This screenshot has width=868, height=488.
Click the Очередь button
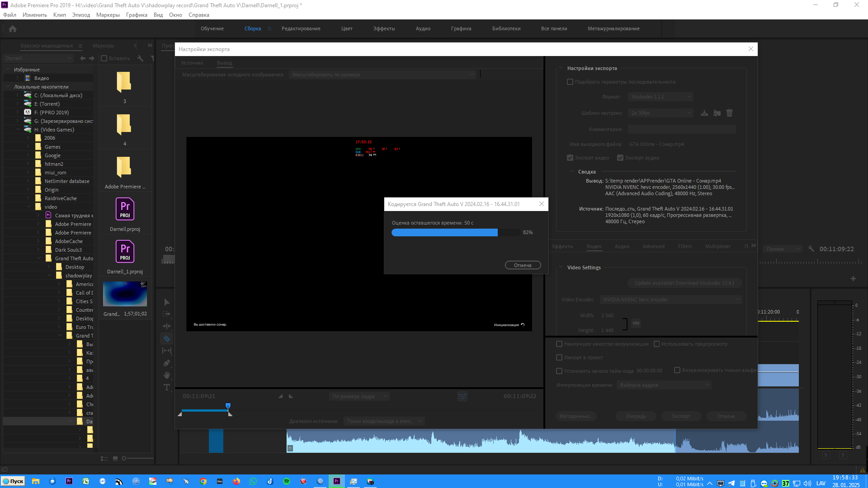(636, 416)
